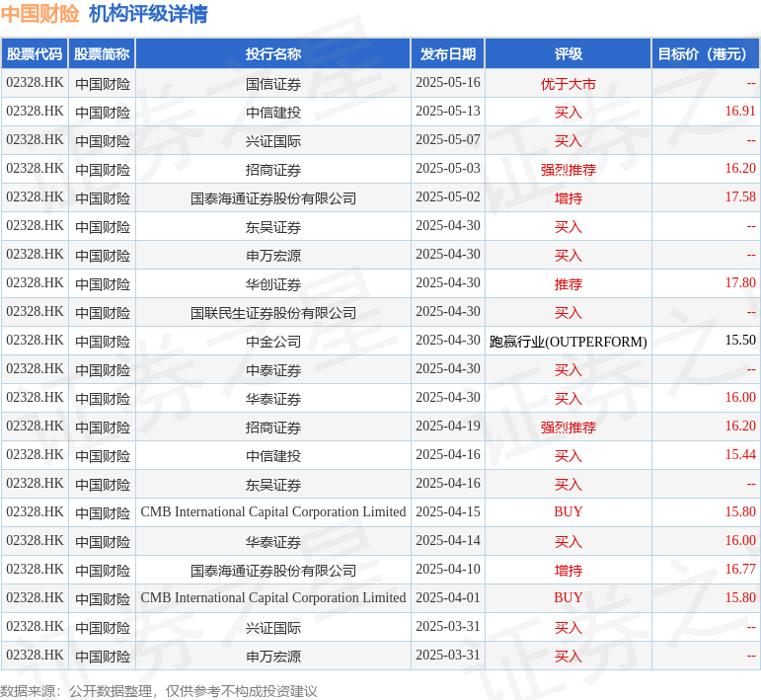Click the target price 17.80
The width and height of the screenshot is (761, 700).
(740, 283)
